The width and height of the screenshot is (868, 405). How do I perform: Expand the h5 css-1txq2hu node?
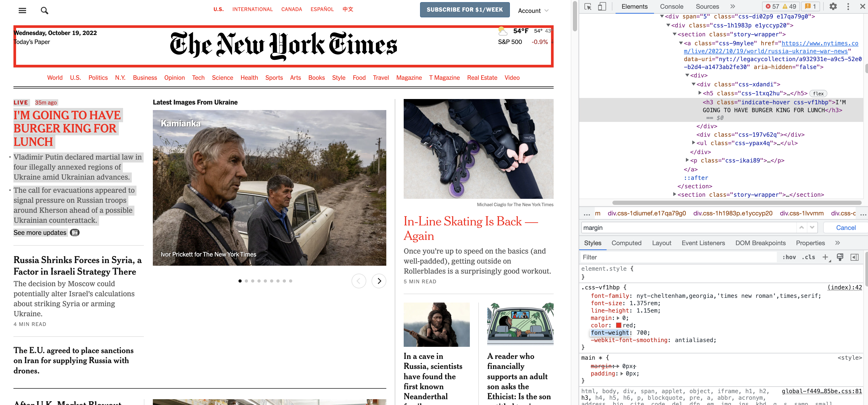(x=700, y=93)
